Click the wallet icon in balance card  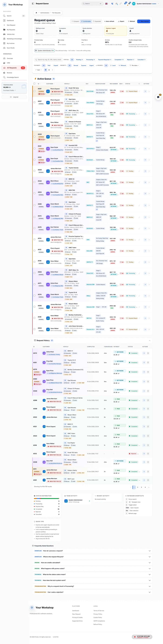click(x=24, y=87)
